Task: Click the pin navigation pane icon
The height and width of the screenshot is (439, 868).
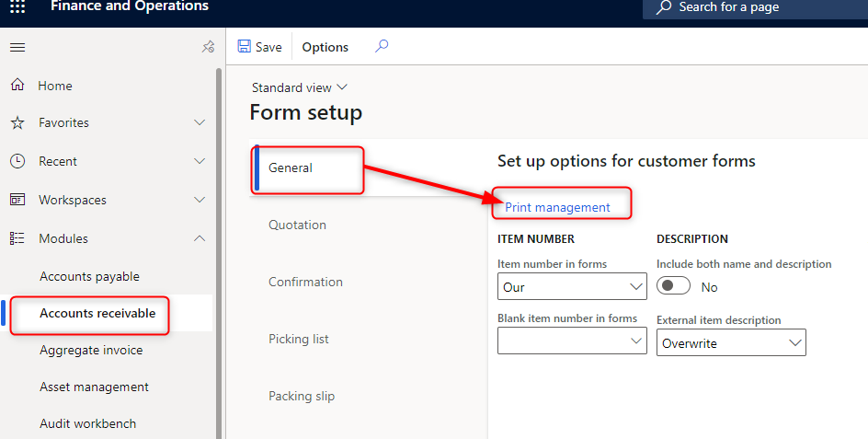Action: (x=208, y=48)
